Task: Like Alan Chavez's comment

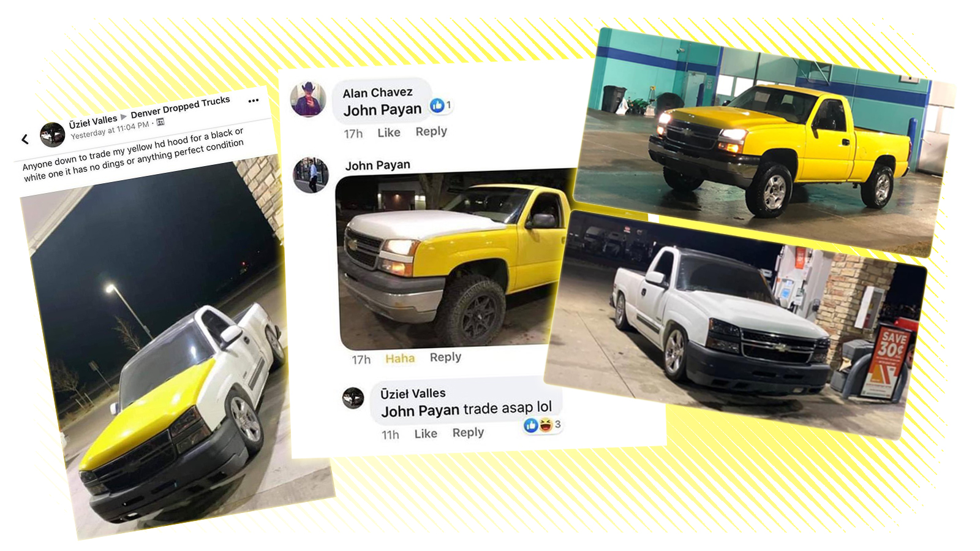Action: tap(388, 132)
